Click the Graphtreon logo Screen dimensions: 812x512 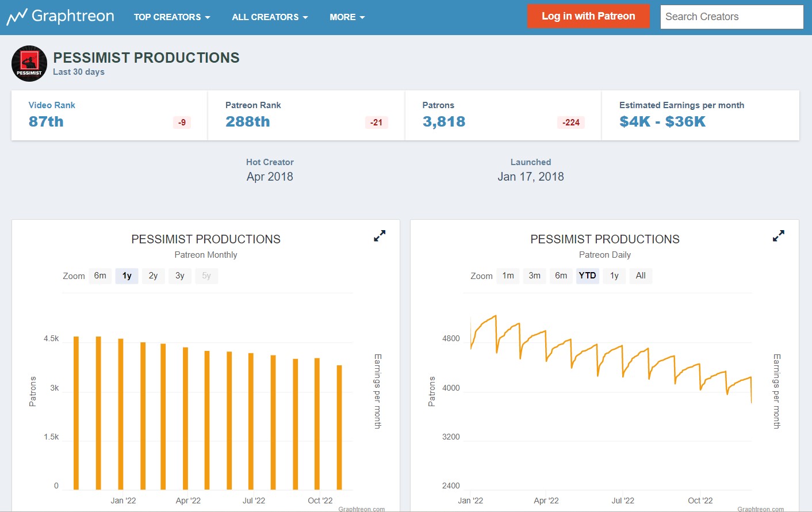pos(60,17)
